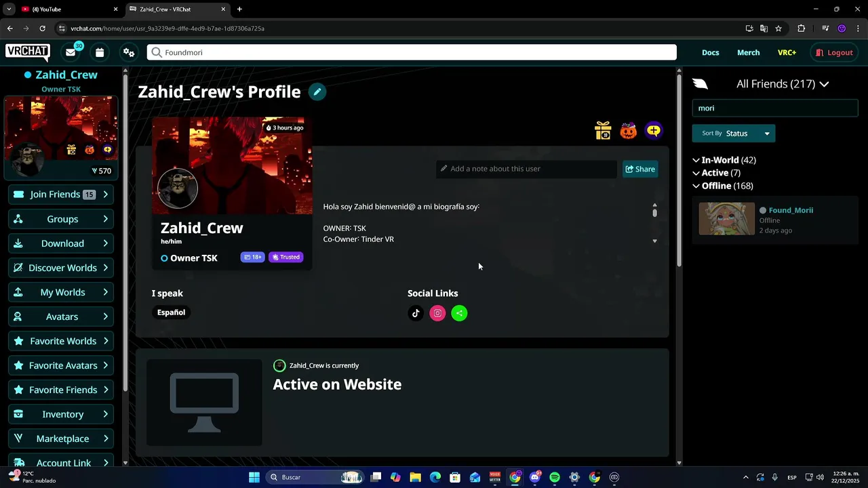This screenshot has width=868, height=488.
Task: Open Favorite Avatars
Action: tap(61, 365)
